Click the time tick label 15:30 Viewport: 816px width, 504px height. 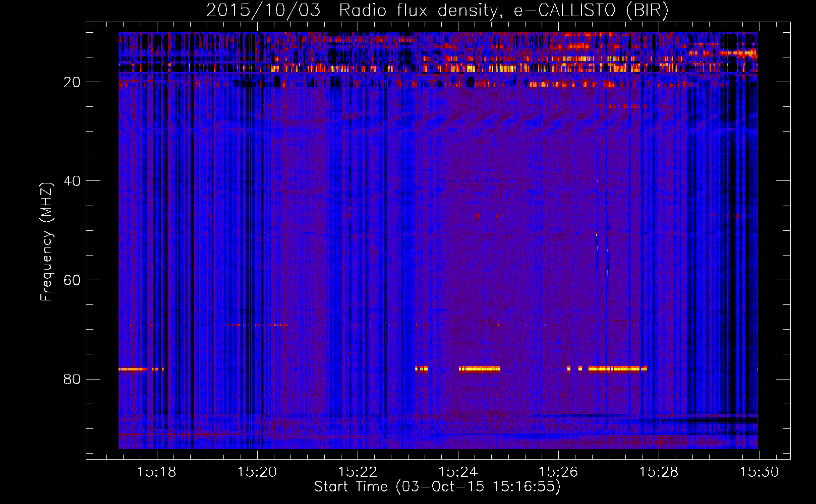coord(759,472)
